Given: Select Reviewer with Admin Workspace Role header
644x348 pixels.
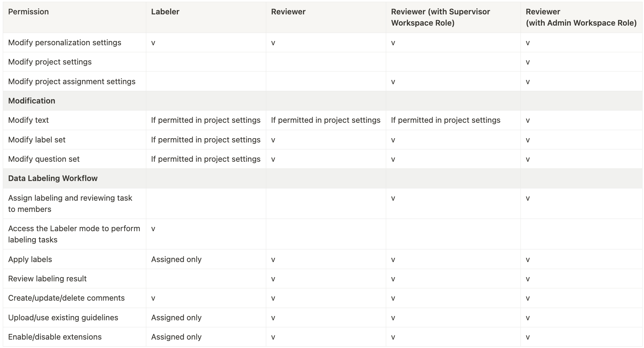Looking at the screenshot, I should [581, 17].
